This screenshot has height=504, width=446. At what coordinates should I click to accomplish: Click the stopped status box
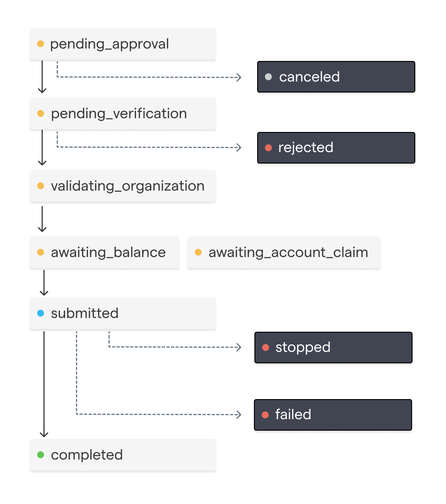[x=333, y=347]
